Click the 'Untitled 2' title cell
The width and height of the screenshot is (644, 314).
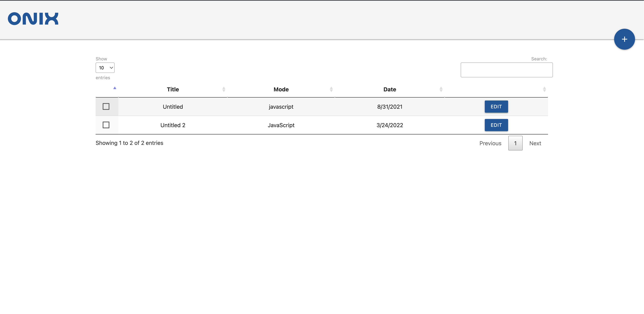tap(173, 125)
